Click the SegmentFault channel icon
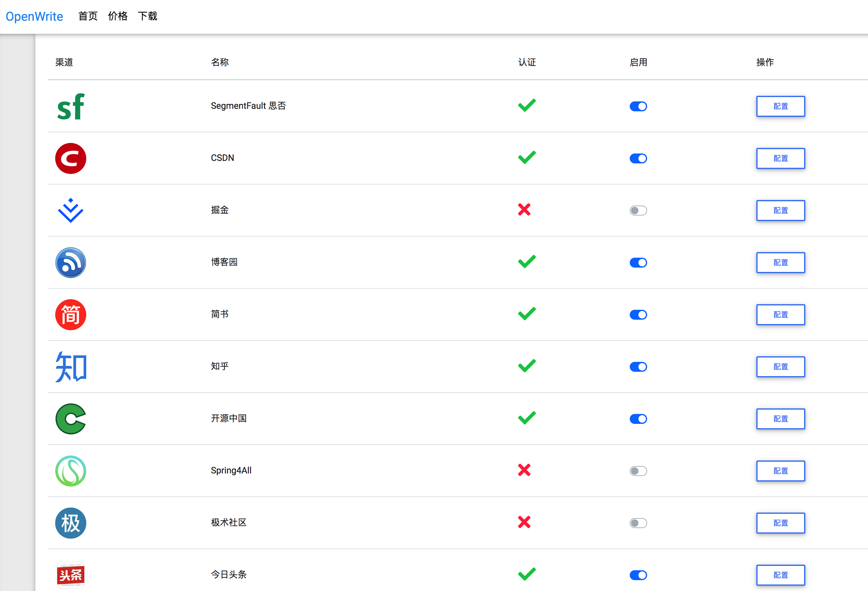The height and width of the screenshot is (591, 868). [x=71, y=107]
